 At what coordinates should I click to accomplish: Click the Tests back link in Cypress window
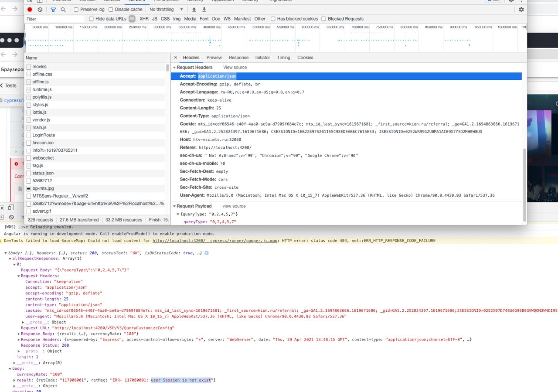(8, 86)
